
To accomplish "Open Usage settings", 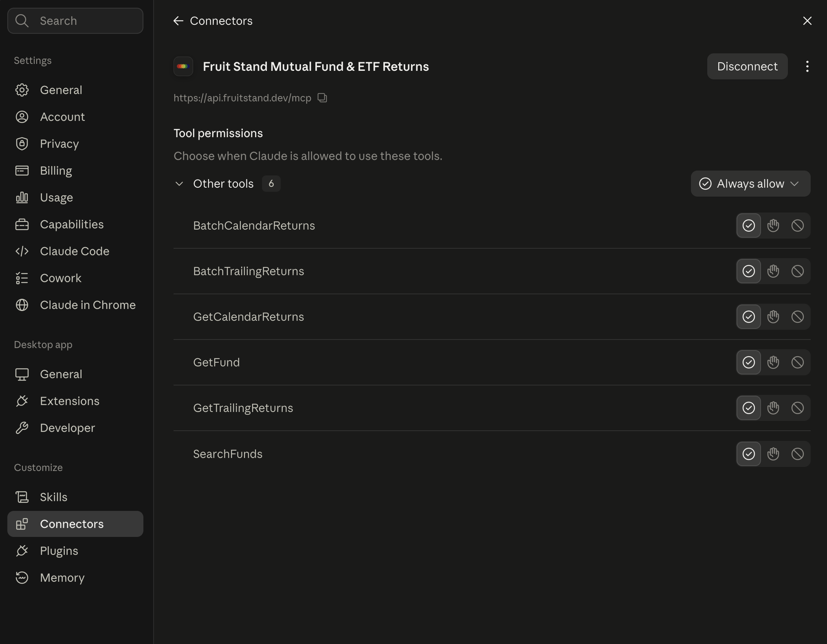I will 75,197.
